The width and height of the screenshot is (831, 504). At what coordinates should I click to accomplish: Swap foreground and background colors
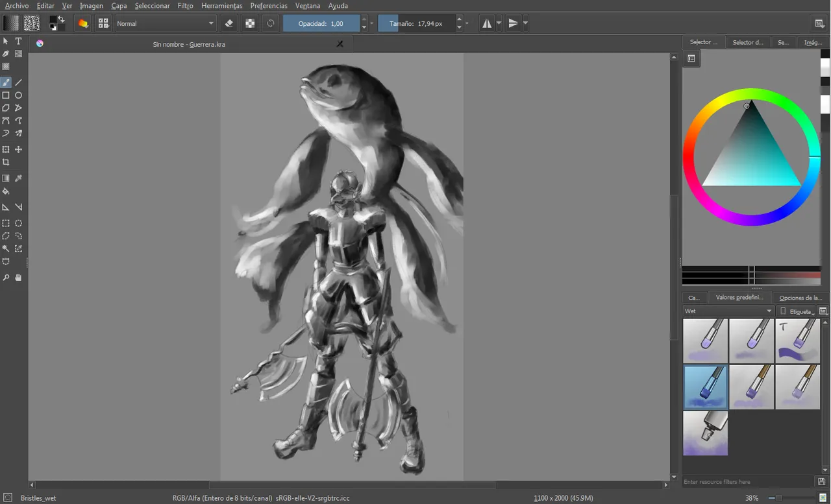(62, 18)
